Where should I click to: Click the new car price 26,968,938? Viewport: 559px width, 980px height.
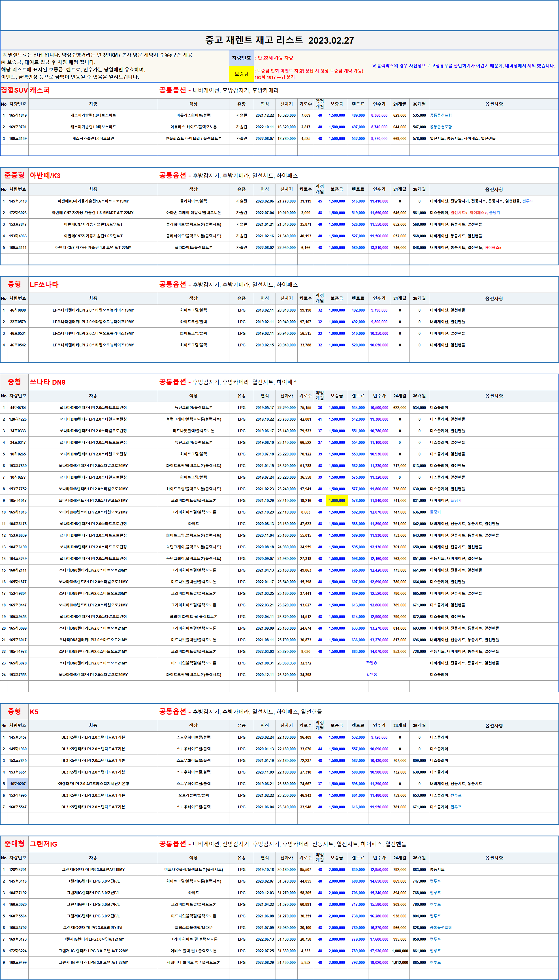(286, 663)
